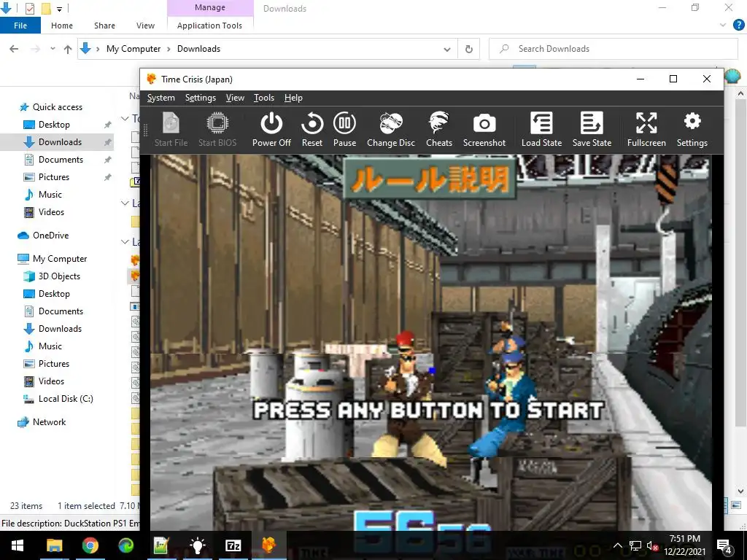Switch game to Fullscreen
Image resolution: width=747 pixels, height=560 pixels.
point(646,130)
